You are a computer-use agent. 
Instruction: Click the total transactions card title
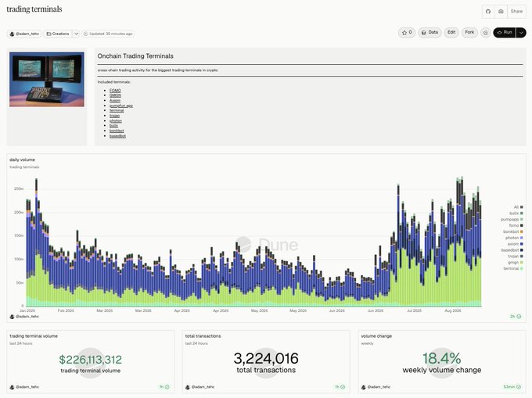tap(203, 336)
